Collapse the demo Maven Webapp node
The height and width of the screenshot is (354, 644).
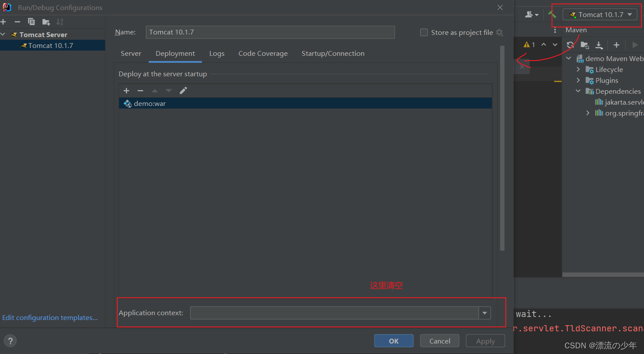click(x=569, y=58)
